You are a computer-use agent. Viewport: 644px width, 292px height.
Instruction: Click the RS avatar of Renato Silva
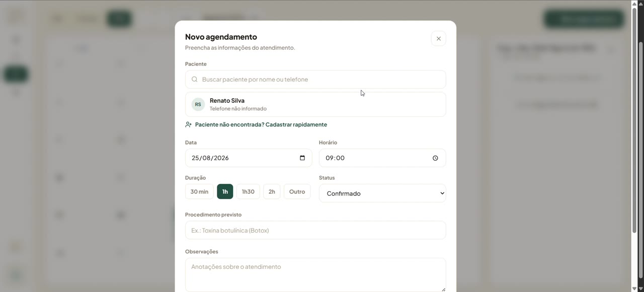[198, 104]
